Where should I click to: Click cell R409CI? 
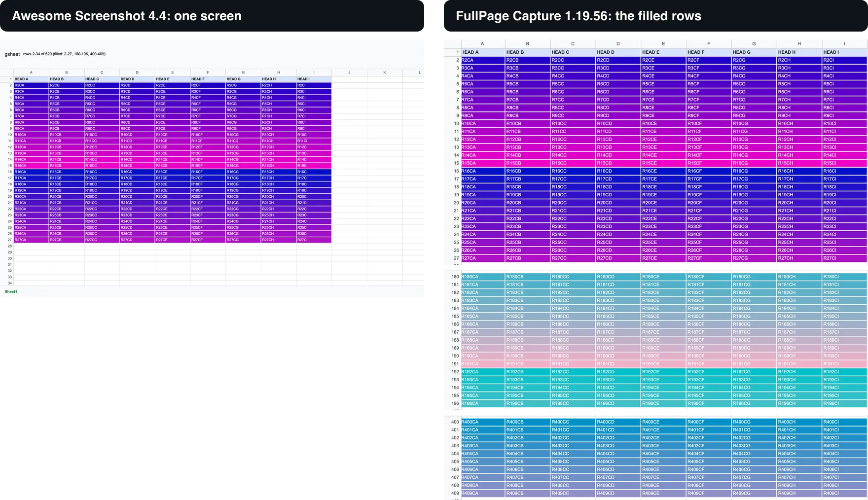844,493
